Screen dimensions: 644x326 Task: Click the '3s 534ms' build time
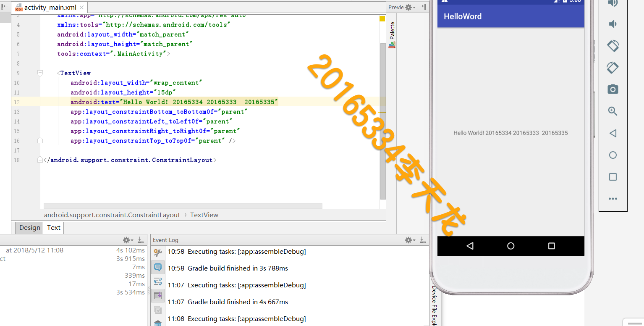(131, 292)
